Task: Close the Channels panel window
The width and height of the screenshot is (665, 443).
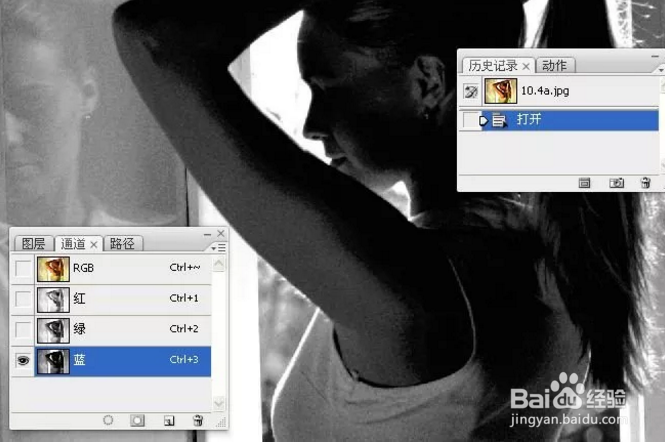Action: click(x=221, y=234)
